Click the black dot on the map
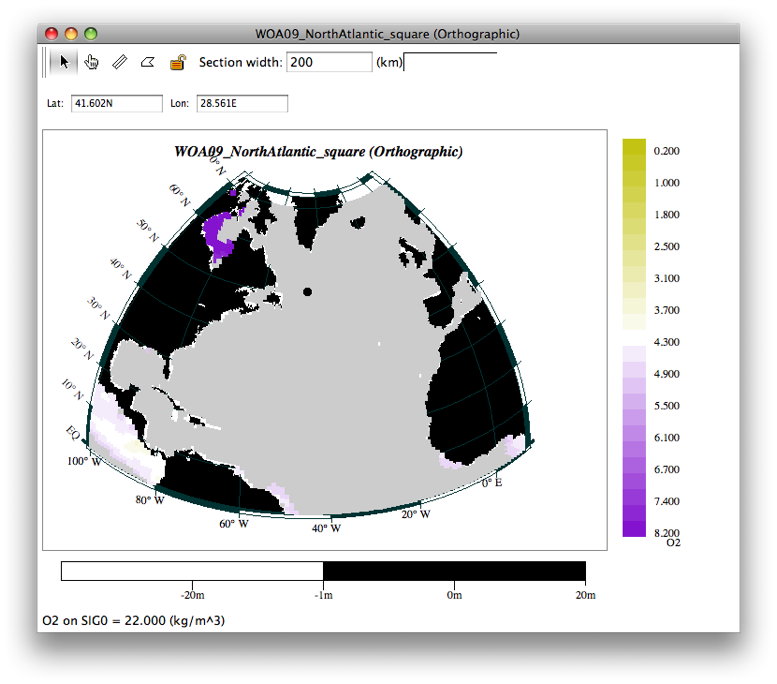Viewport: 777px width, 684px height. click(308, 292)
